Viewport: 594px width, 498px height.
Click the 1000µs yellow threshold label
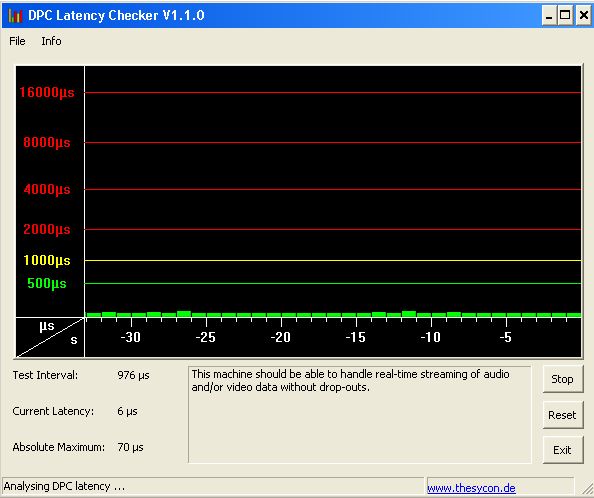[47, 261]
